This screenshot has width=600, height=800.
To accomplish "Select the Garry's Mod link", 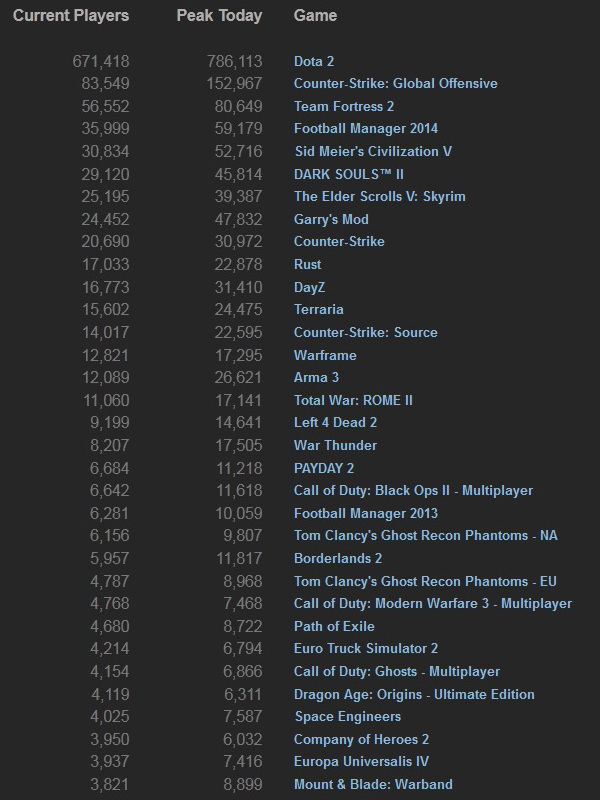I will click(x=331, y=219).
